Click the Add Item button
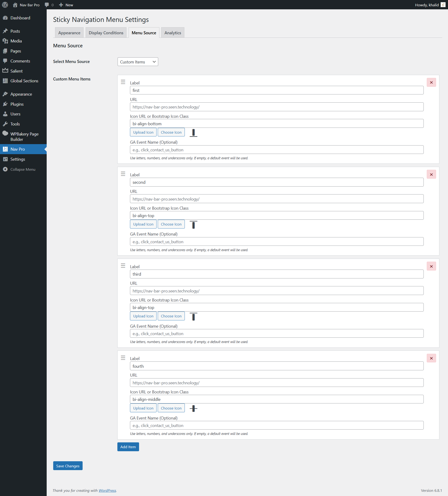448x496 pixels. pos(128,447)
